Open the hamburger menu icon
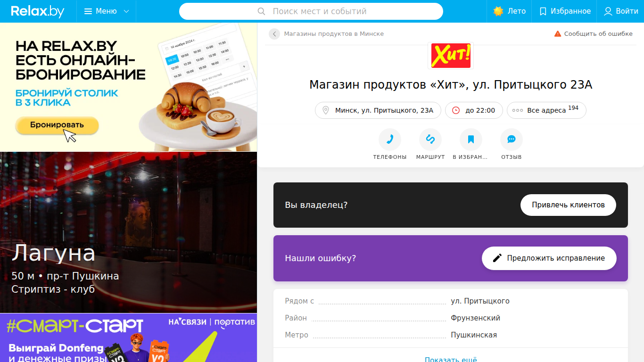644x362 pixels. coord(88,11)
